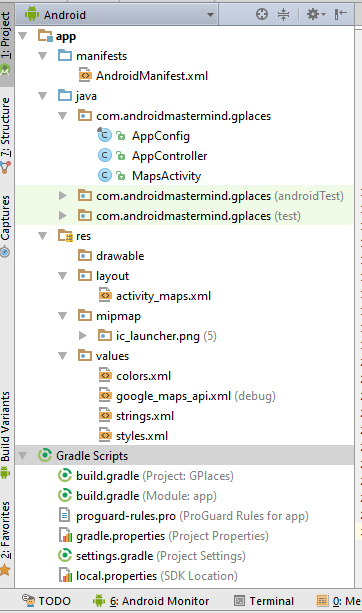The width and height of the screenshot is (362, 613).
Task: Select build.gradle (Module: app)
Action: tap(146, 496)
